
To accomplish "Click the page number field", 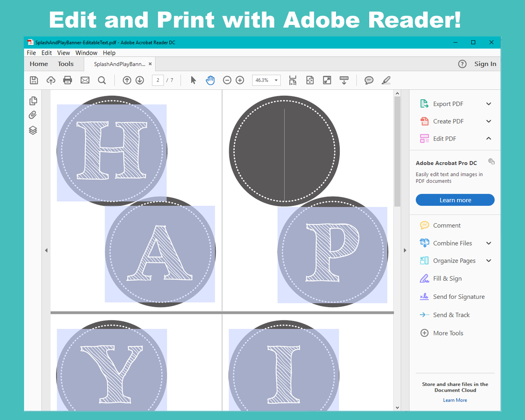I will pyautogui.click(x=157, y=80).
